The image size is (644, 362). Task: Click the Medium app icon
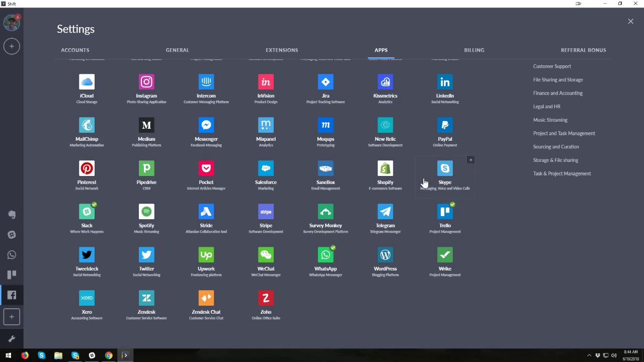point(146,125)
